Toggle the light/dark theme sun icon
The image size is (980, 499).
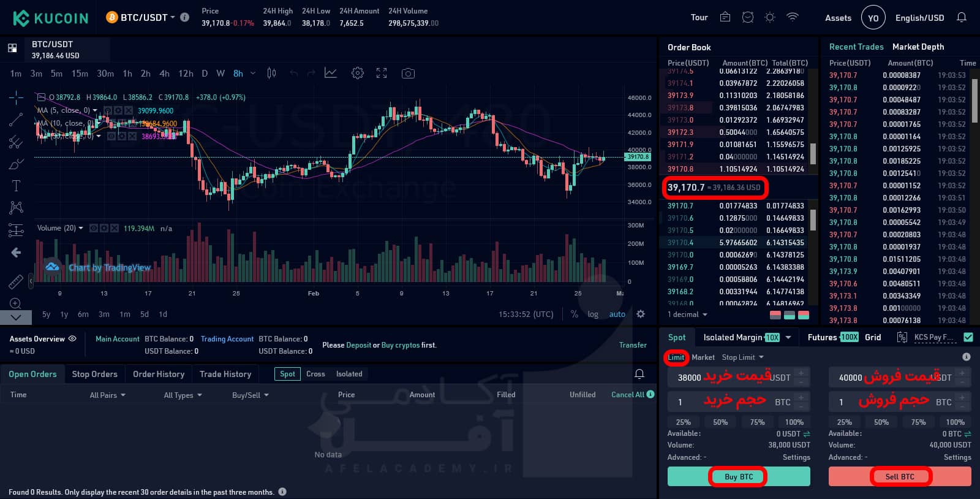click(x=770, y=17)
